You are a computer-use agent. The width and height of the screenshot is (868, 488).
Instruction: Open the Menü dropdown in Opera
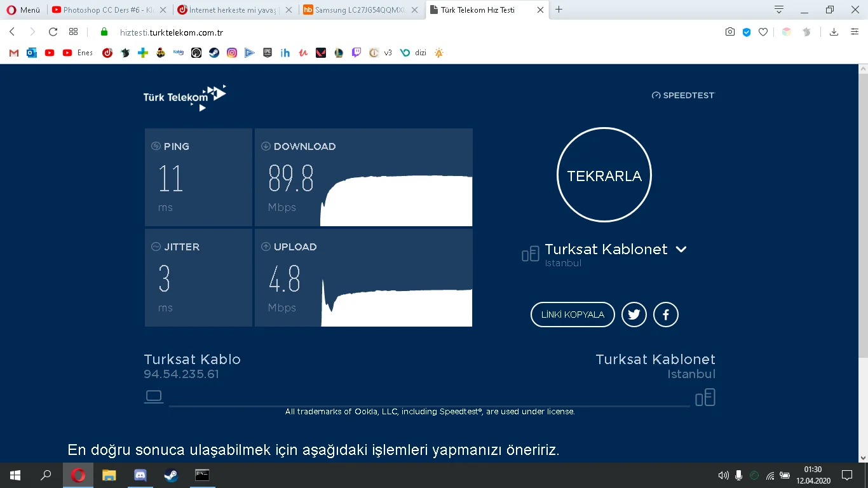click(x=23, y=10)
